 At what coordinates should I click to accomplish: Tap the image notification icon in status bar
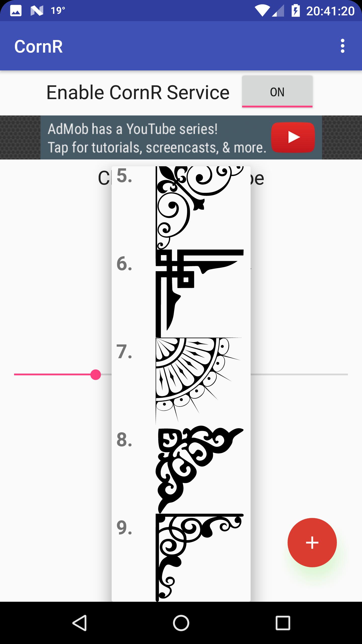click(16, 11)
